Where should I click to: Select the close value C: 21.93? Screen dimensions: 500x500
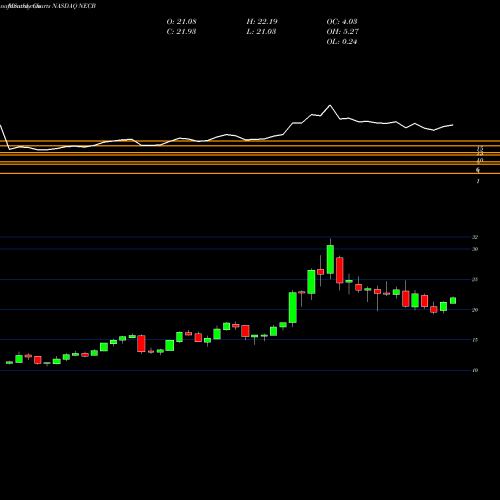coord(181,32)
